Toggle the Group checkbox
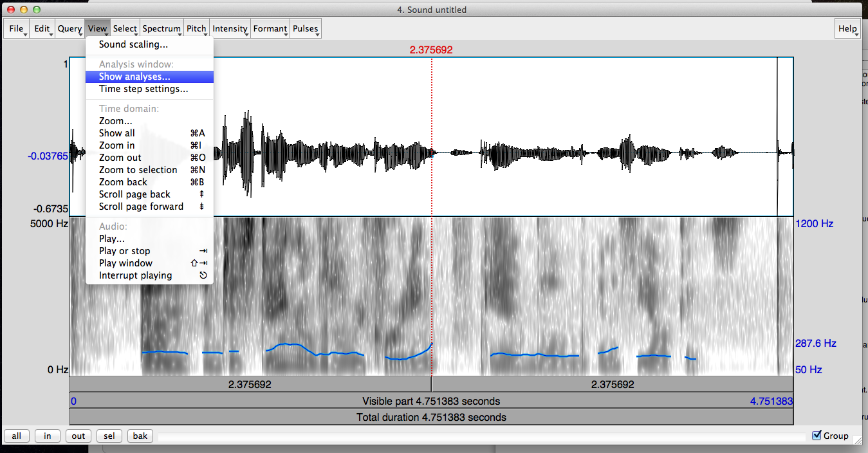 817,436
